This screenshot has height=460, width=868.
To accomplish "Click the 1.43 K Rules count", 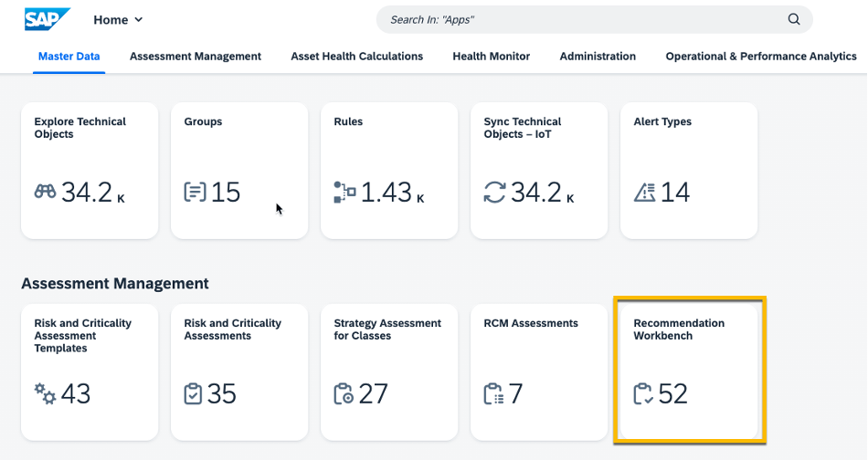I will pyautogui.click(x=393, y=193).
